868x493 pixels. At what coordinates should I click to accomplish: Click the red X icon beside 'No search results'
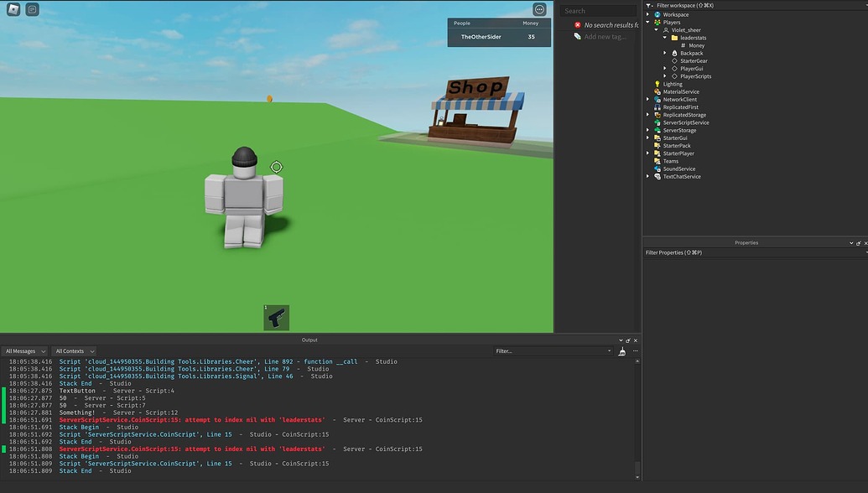tap(576, 24)
